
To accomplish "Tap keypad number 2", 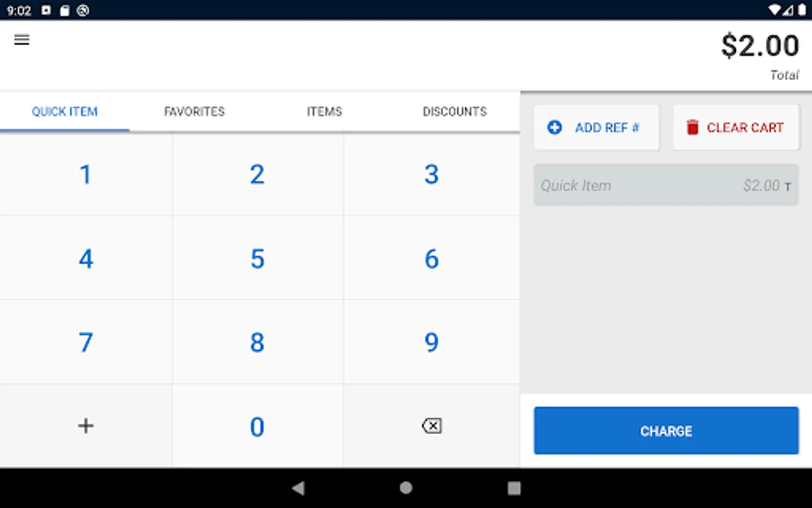I will 257,174.
